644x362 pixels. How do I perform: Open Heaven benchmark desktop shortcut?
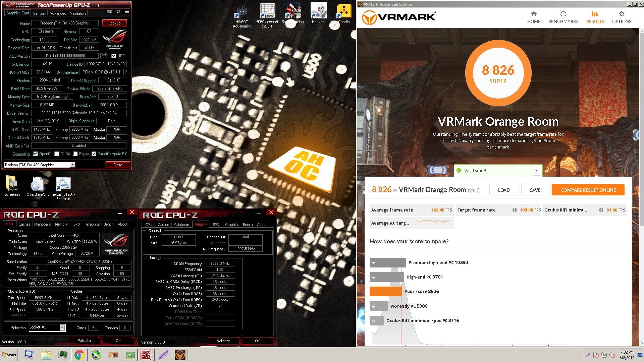coord(318,13)
